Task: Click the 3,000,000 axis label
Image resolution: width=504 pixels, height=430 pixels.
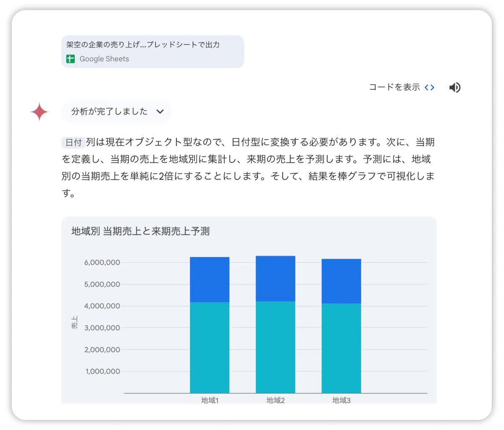Action: (102, 328)
